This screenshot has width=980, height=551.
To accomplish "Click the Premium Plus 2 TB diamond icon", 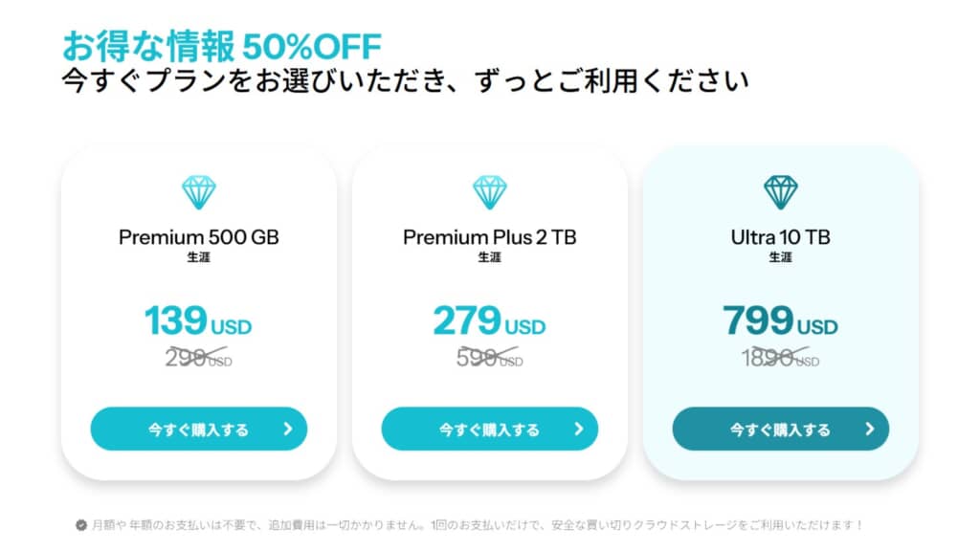I will (x=489, y=192).
